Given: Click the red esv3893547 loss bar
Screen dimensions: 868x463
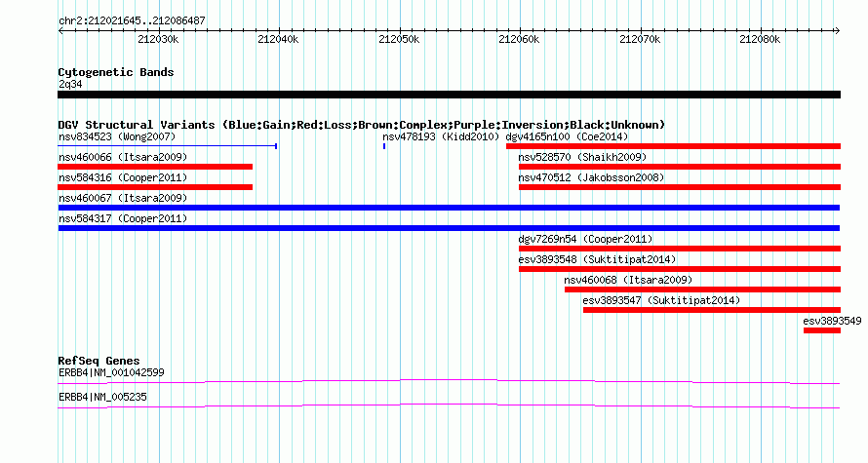Looking at the screenshot, I should coord(712,310).
